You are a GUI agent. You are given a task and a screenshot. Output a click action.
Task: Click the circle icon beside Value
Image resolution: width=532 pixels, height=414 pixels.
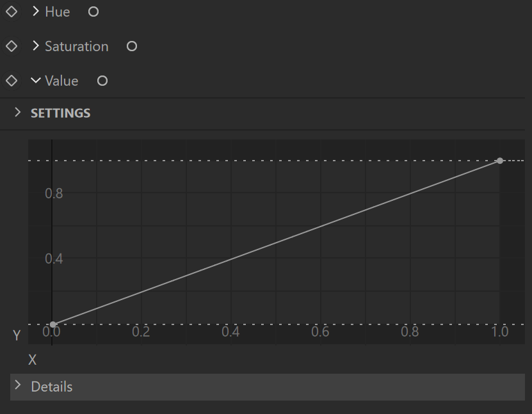[102, 81]
